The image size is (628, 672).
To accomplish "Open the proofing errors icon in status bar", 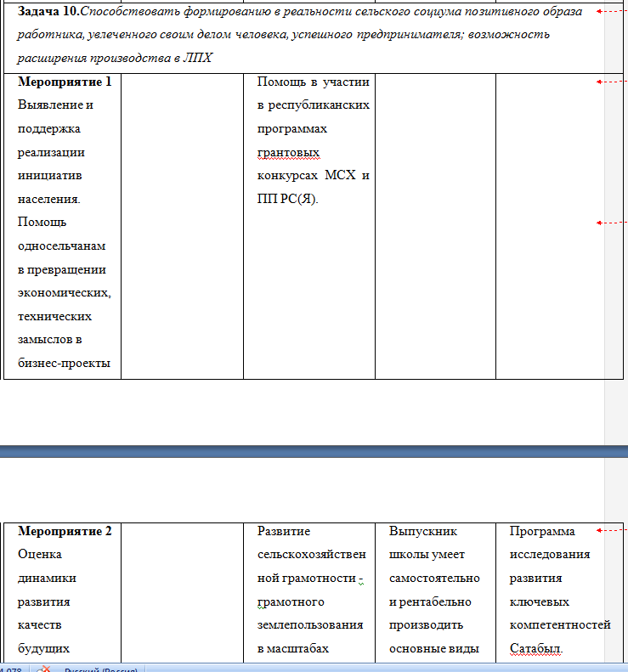I will [x=43, y=669].
